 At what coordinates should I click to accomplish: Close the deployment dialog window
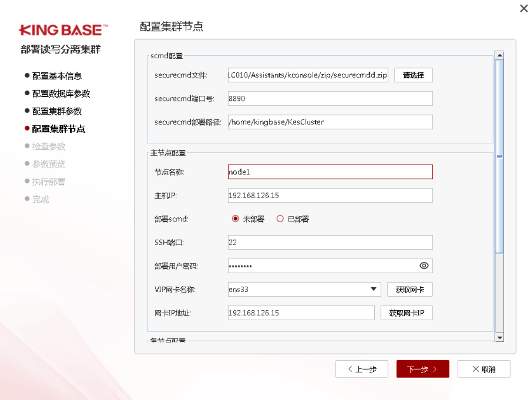pos(524,8)
